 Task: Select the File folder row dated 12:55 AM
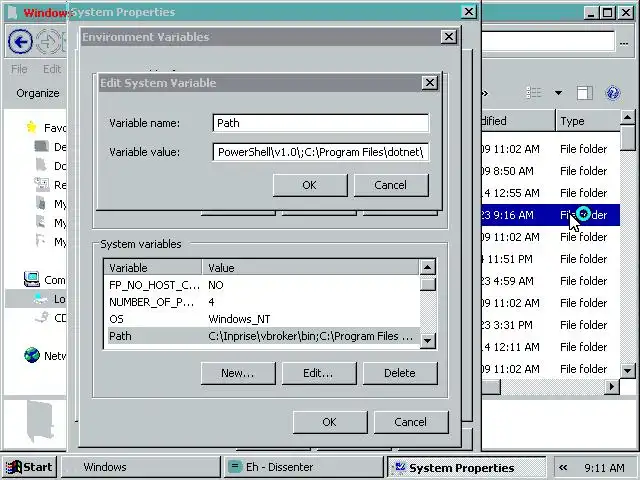point(551,193)
